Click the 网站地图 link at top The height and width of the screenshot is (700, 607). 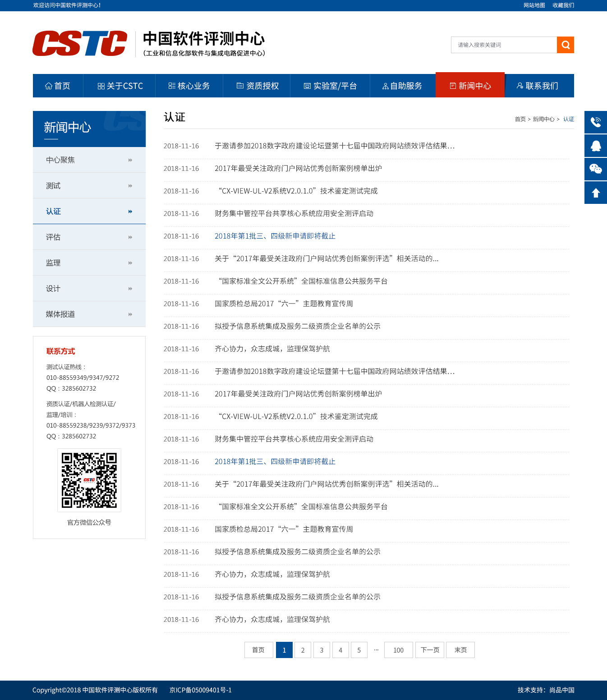coord(533,5)
